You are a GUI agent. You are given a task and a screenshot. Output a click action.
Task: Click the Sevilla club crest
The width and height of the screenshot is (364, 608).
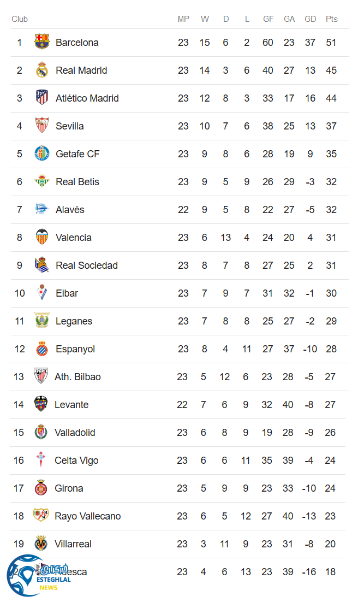tap(42, 126)
